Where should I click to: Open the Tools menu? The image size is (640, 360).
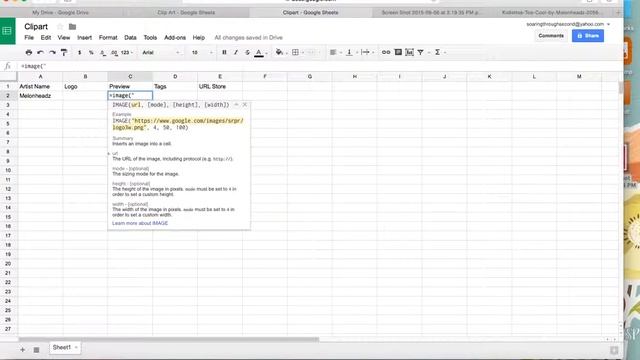[150, 38]
